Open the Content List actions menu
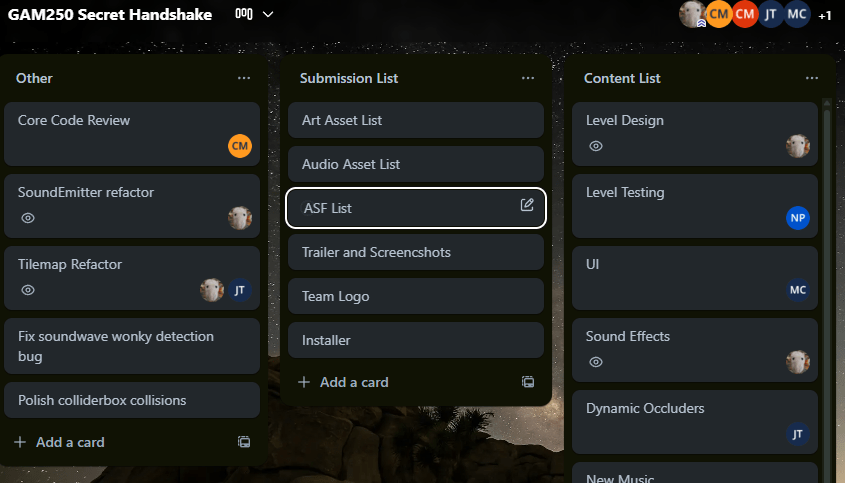The width and height of the screenshot is (845, 483). [x=812, y=78]
